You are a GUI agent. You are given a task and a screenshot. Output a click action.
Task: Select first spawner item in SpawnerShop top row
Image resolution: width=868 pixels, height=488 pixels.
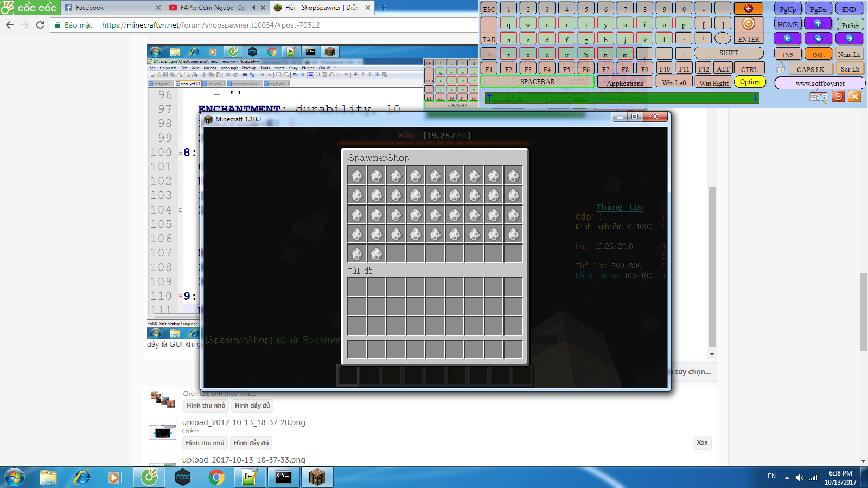pyautogui.click(x=357, y=176)
